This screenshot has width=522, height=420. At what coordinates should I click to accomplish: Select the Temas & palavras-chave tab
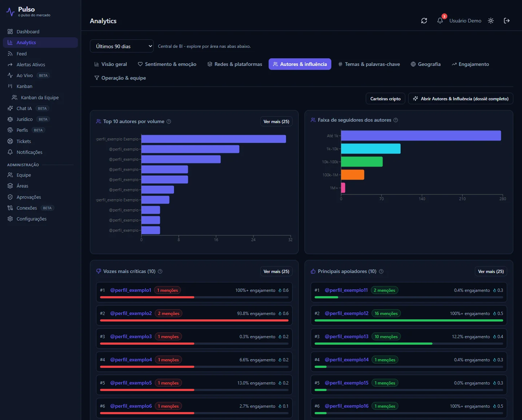[x=369, y=64]
